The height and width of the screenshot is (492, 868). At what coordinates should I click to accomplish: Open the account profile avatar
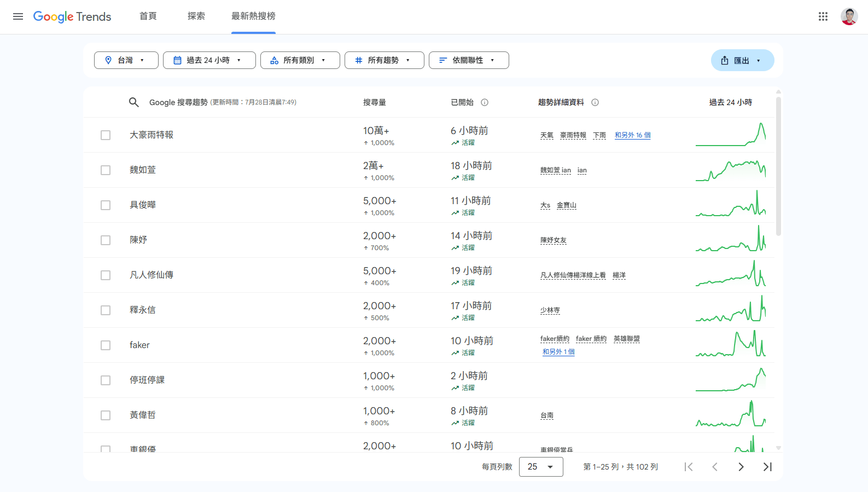(849, 16)
